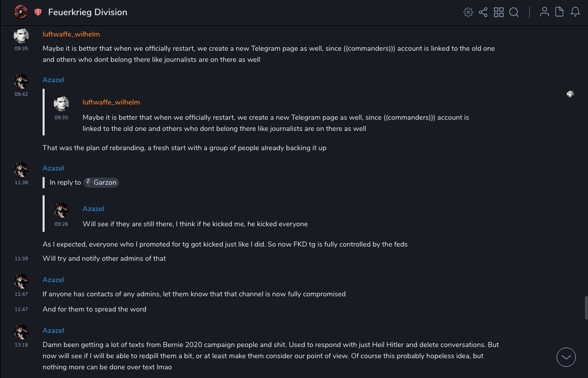Jump to bottom using the down-chevron button
Screen dimensions: 588x378
[566, 357]
